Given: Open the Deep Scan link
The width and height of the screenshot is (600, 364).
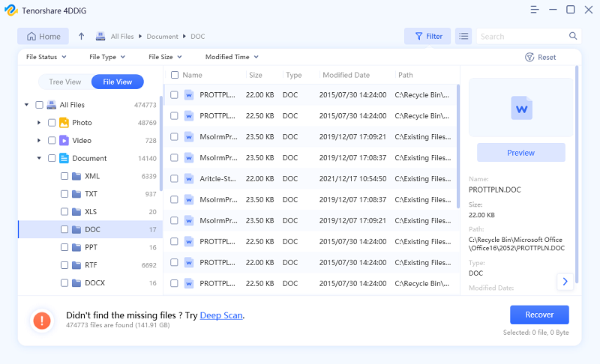Looking at the screenshot, I should tap(221, 315).
